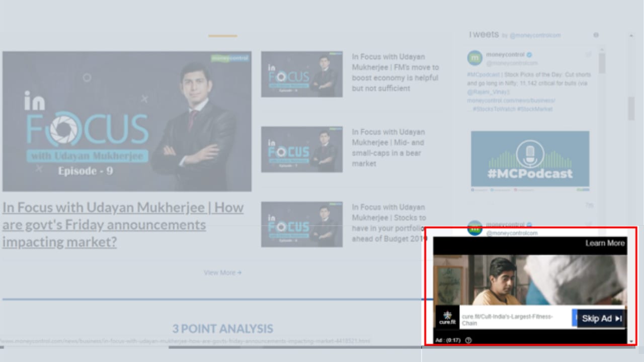This screenshot has width=644, height=362.
Task: Click Learn More on the video ad
Action: (x=605, y=243)
